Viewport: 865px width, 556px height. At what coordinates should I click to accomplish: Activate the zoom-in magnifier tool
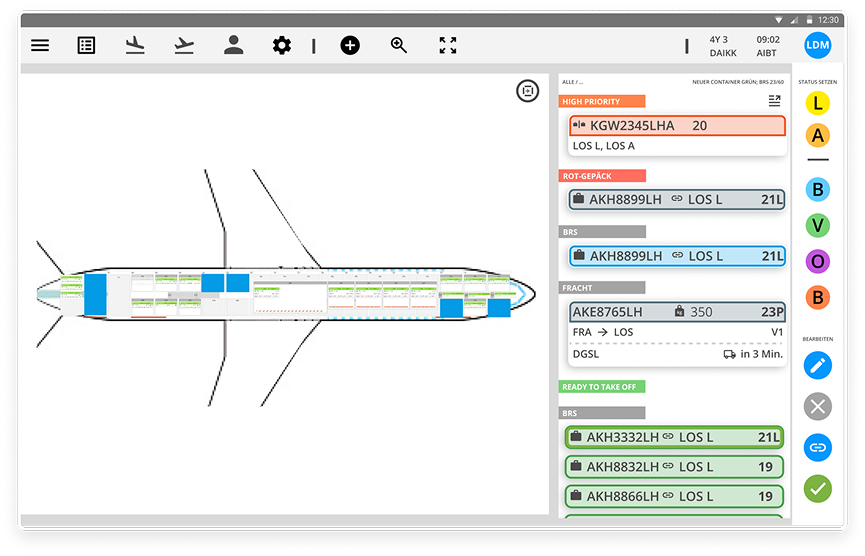(399, 45)
